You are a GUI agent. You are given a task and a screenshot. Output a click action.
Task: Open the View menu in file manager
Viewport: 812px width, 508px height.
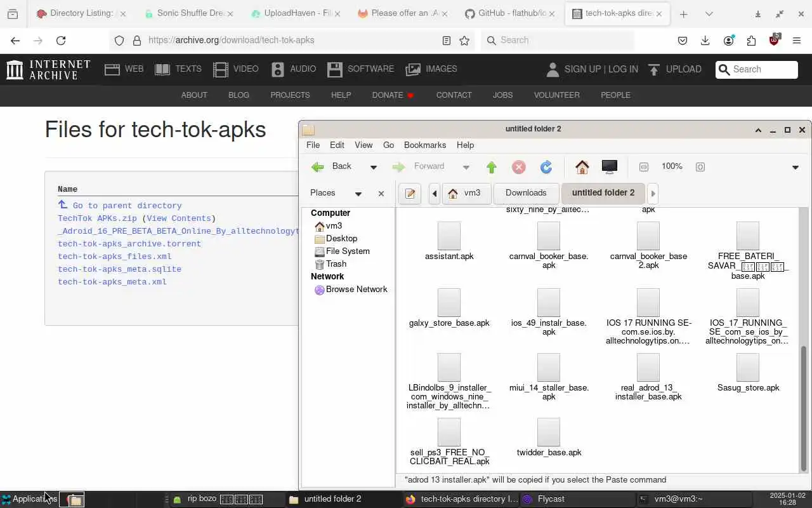pyautogui.click(x=363, y=145)
